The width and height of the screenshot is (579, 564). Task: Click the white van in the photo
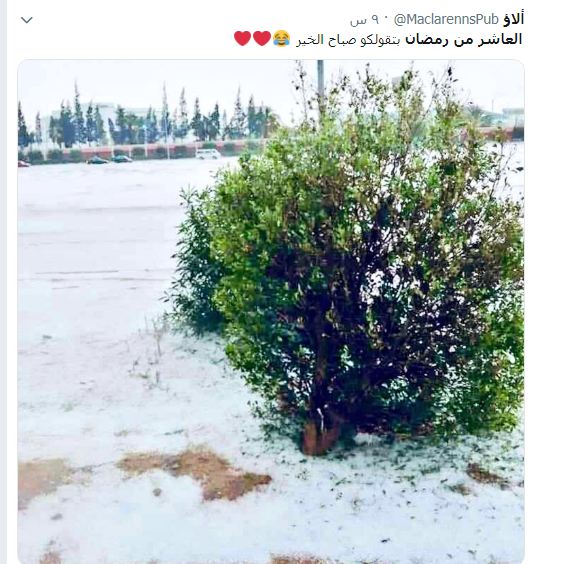208,154
